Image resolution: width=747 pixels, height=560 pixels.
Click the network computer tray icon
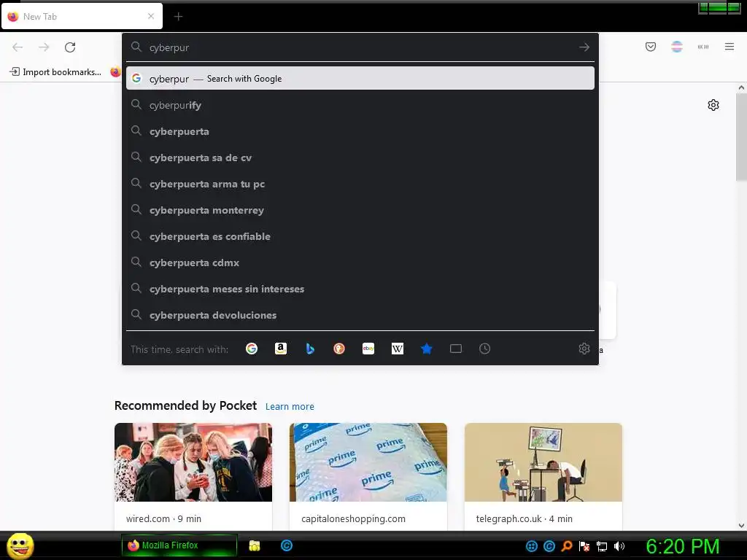point(602,546)
